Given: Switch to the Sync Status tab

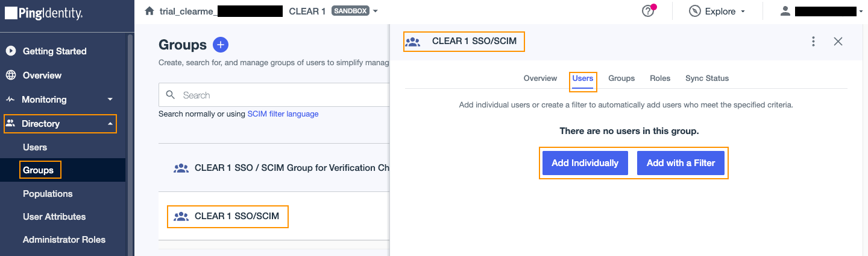Looking at the screenshot, I should tap(707, 78).
